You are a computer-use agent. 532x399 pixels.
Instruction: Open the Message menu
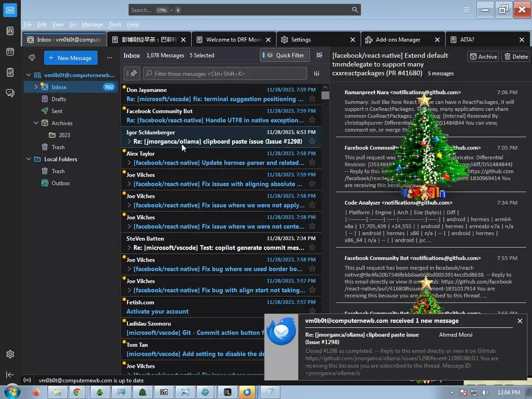point(92,24)
